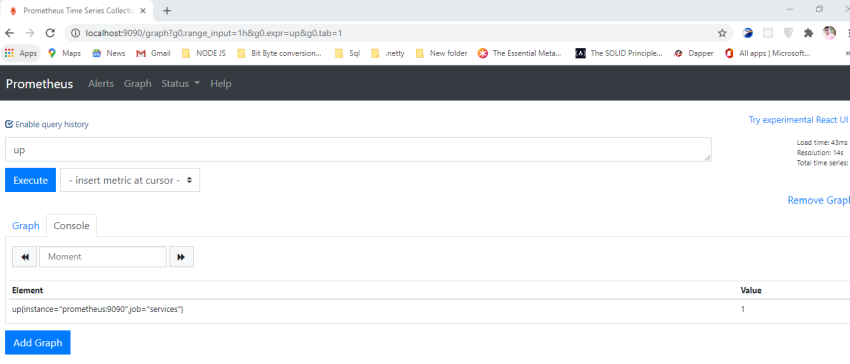Toggle Enable query history checkbox
Image resolution: width=850 pixels, height=364 pixels.
coord(9,124)
